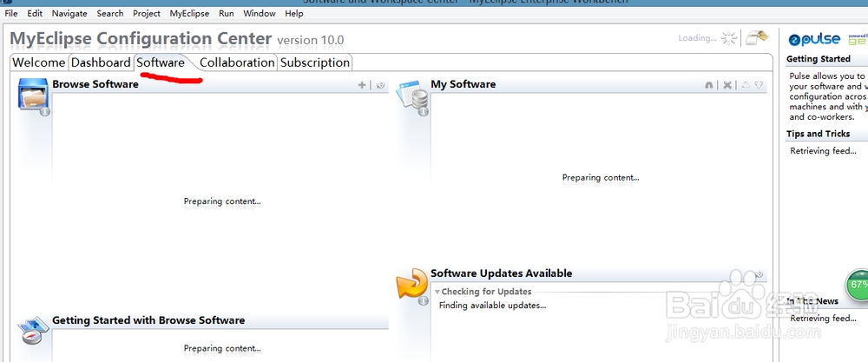Click the scroll document icon near Loading
This screenshot has width=868, height=362.
click(757, 37)
